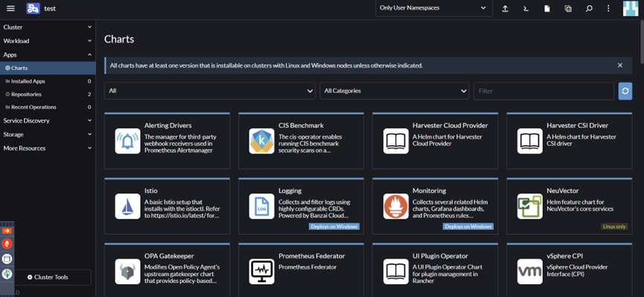This screenshot has width=644, height=297.
Task: Open the Prometheus Federator chart title
Action: click(x=312, y=256)
